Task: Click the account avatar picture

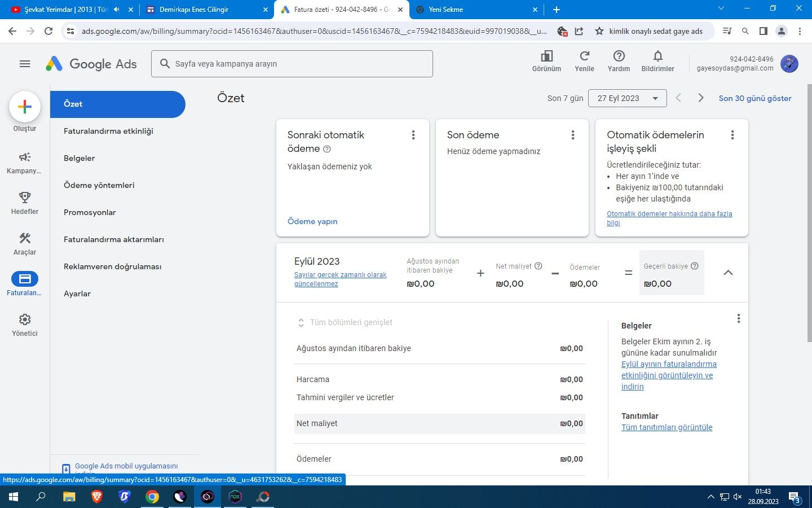Action: (x=789, y=64)
